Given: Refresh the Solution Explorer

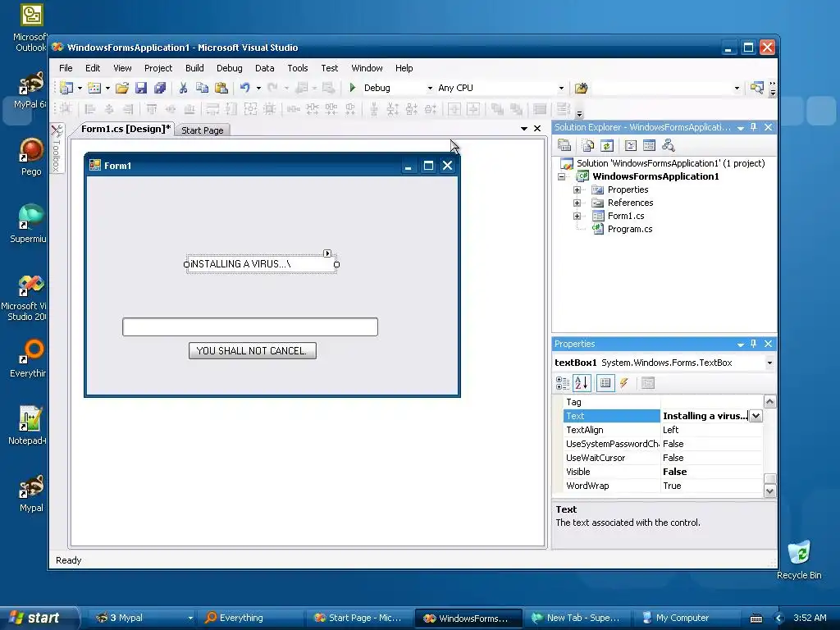Looking at the screenshot, I should 606,145.
